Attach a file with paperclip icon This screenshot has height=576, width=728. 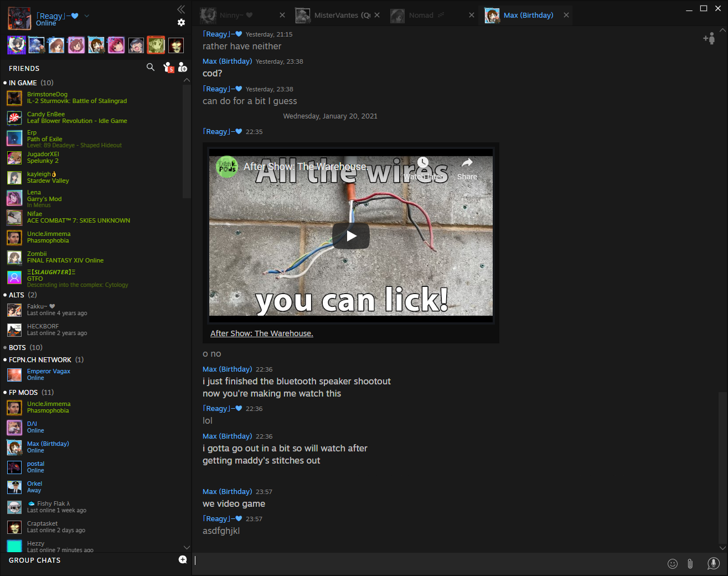coord(690,564)
